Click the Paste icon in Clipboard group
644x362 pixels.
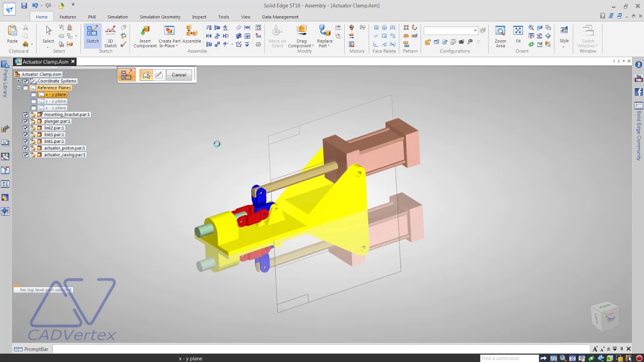[13, 31]
